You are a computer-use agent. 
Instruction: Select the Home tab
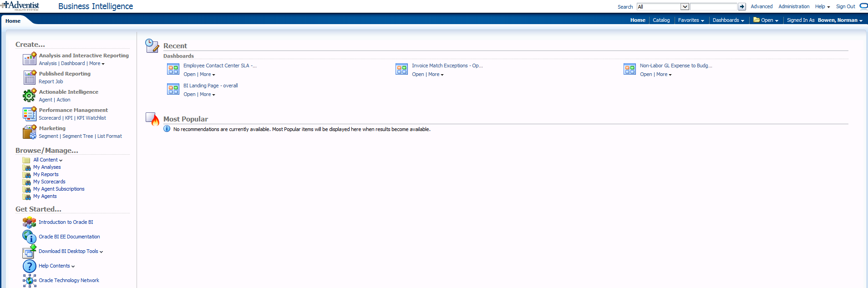pos(13,21)
